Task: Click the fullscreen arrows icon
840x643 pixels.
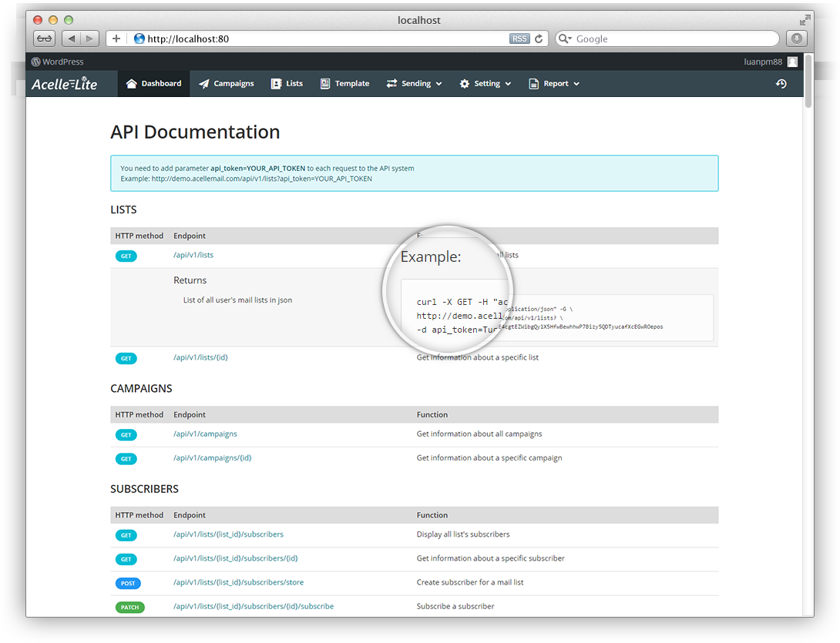Action: point(805,20)
